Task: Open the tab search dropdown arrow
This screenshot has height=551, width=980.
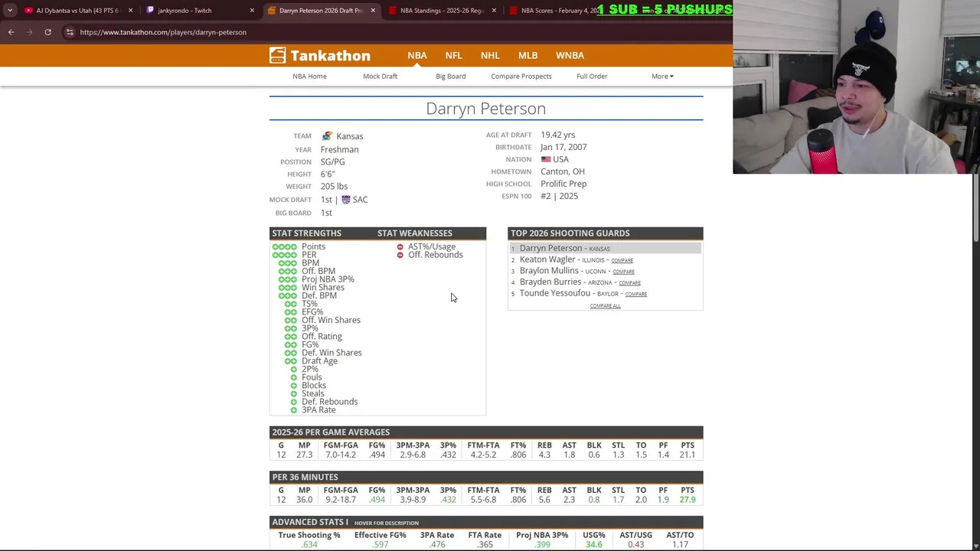Action: tap(10, 10)
